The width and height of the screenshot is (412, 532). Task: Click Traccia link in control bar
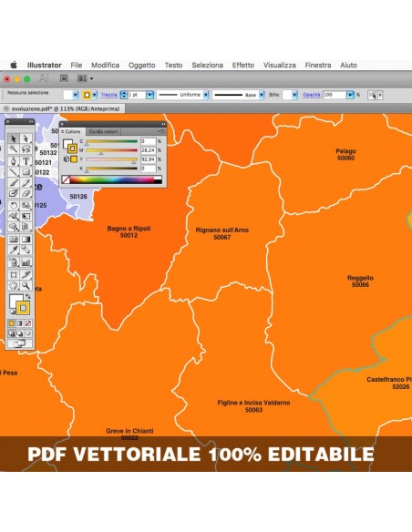(109, 95)
